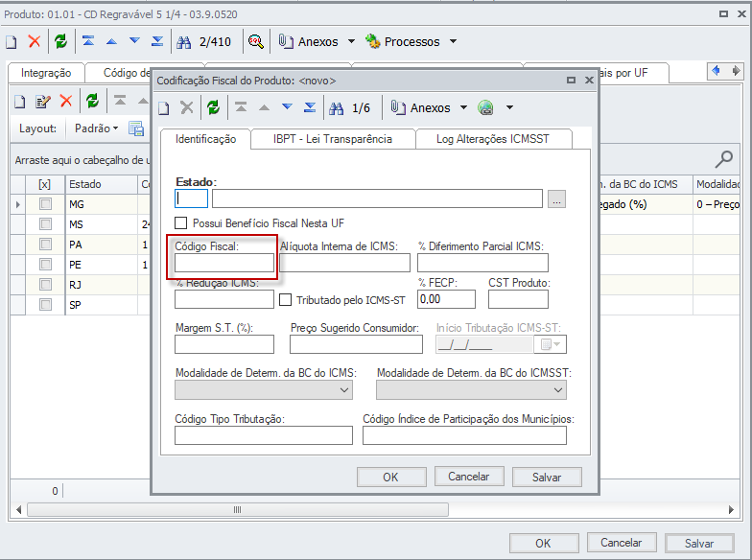Viewport: 752px width, 560px height.
Task: Click delete X in Codificação Fiscal dialog
Action: (x=186, y=107)
